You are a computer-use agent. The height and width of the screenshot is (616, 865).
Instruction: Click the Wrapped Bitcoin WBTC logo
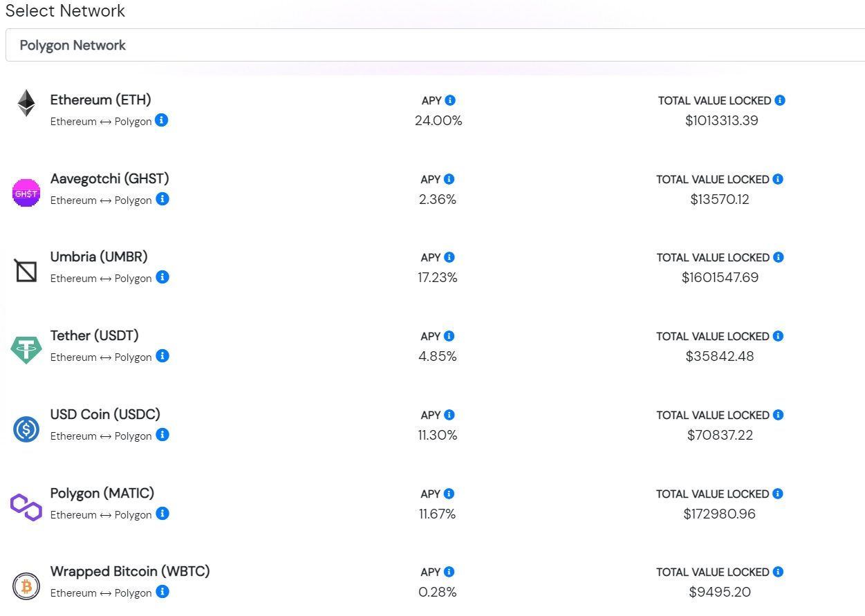pos(26,586)
